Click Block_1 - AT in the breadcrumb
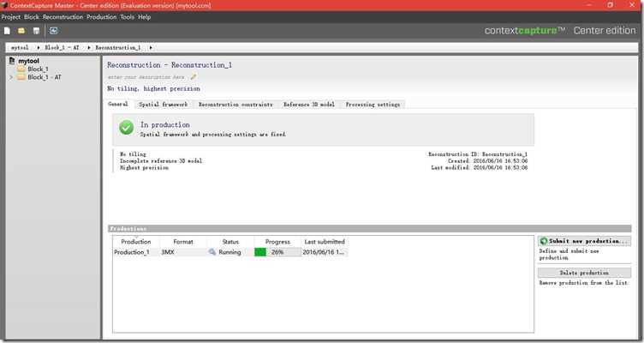644x343 pixels. coord(62,48)
